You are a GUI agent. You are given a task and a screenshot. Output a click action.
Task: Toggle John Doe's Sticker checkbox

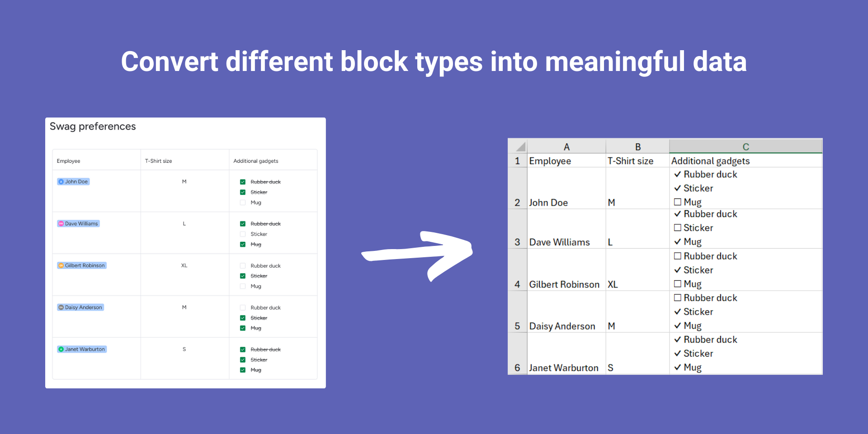click(x=243, y=192)
